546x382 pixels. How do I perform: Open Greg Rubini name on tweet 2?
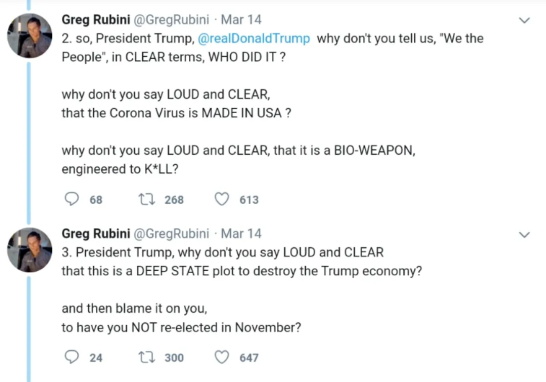[96, 20]
